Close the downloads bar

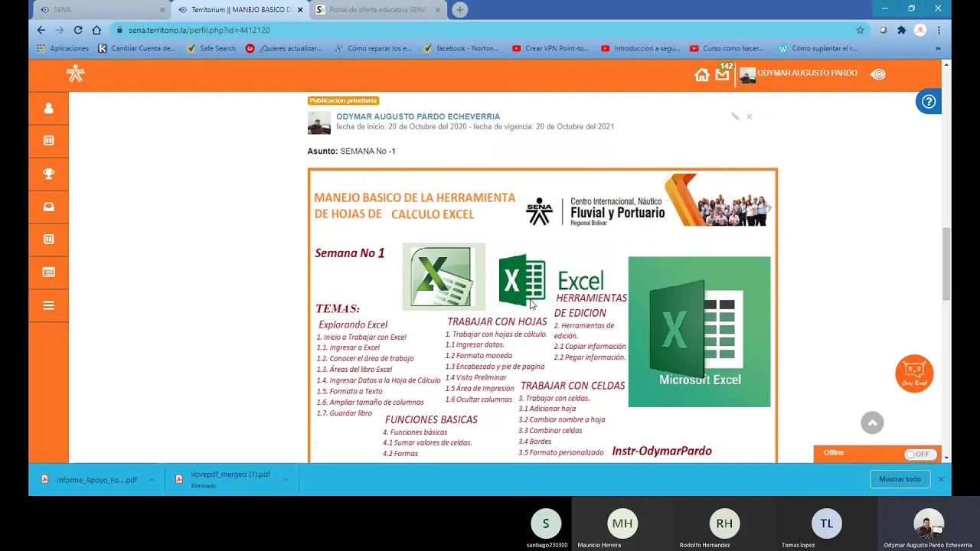[941, 479]
